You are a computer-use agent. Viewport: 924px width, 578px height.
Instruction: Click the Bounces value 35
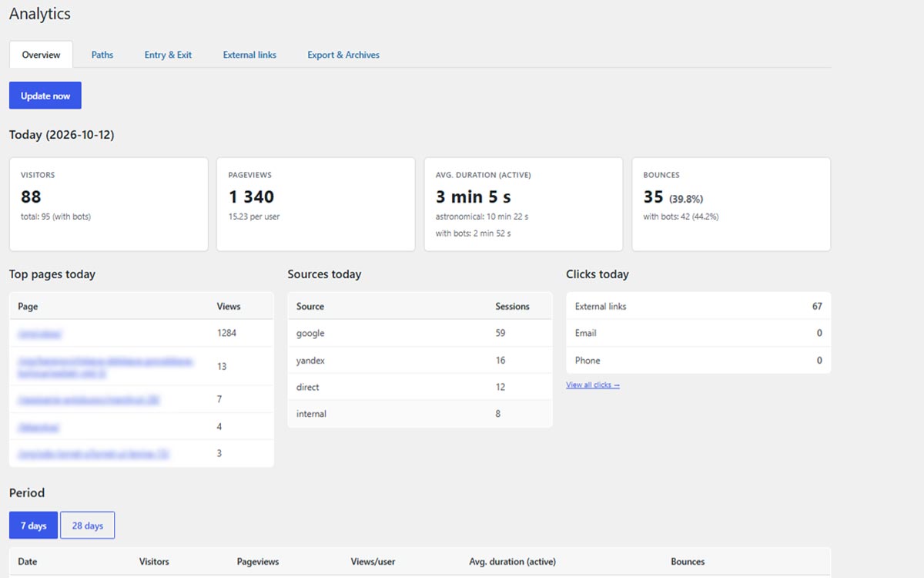(653, 197)
